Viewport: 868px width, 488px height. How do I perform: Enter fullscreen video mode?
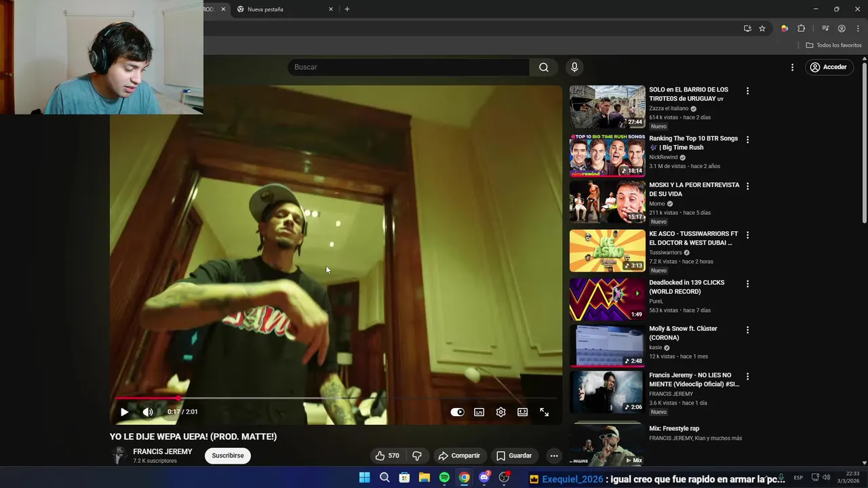click(x=545, y=412)
